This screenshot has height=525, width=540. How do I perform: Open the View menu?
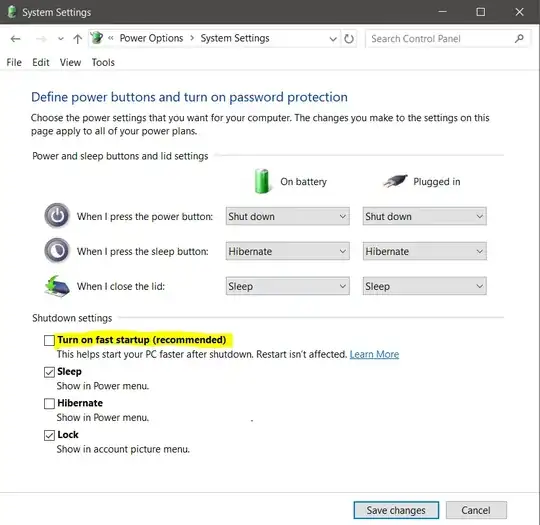[x=70, y=62]
